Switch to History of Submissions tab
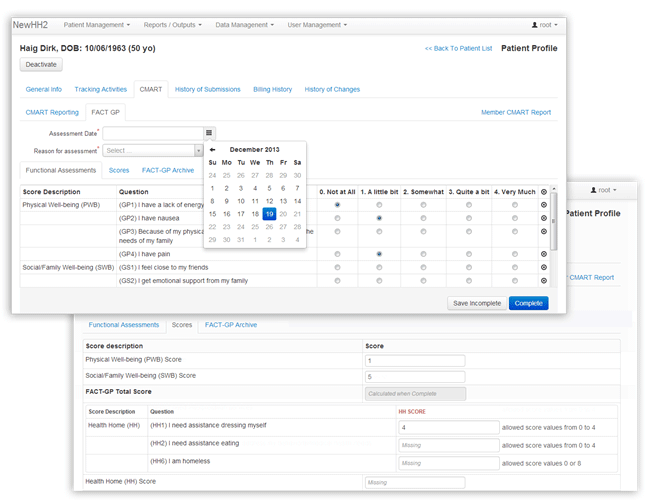The image size is (646, 501). (x=208, y=89)
